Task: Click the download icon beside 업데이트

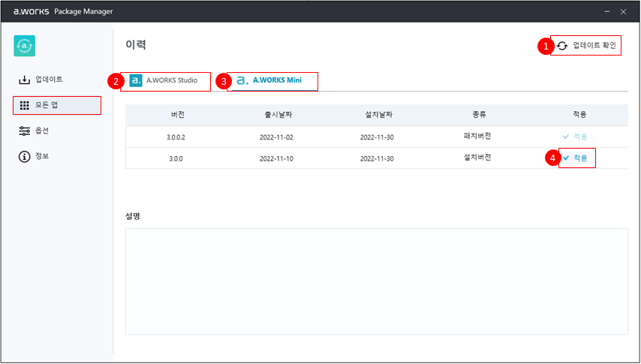Action: pyautogui.click(x=25, y=80)
